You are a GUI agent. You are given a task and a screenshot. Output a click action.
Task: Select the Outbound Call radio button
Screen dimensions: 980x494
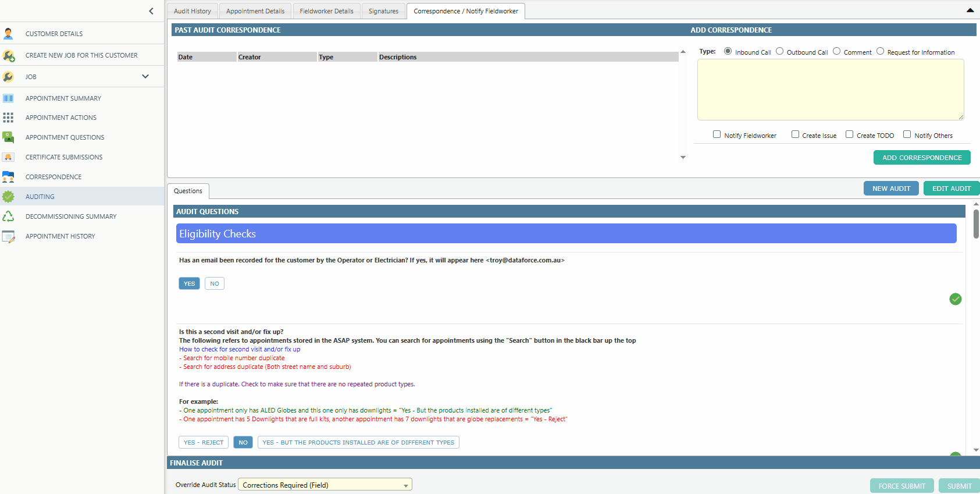pos(779,51)
